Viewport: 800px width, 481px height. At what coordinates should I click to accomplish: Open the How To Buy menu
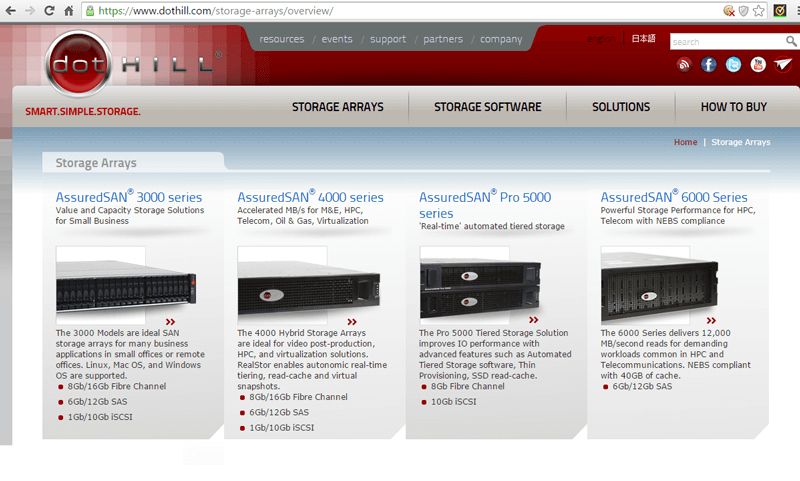734,107
